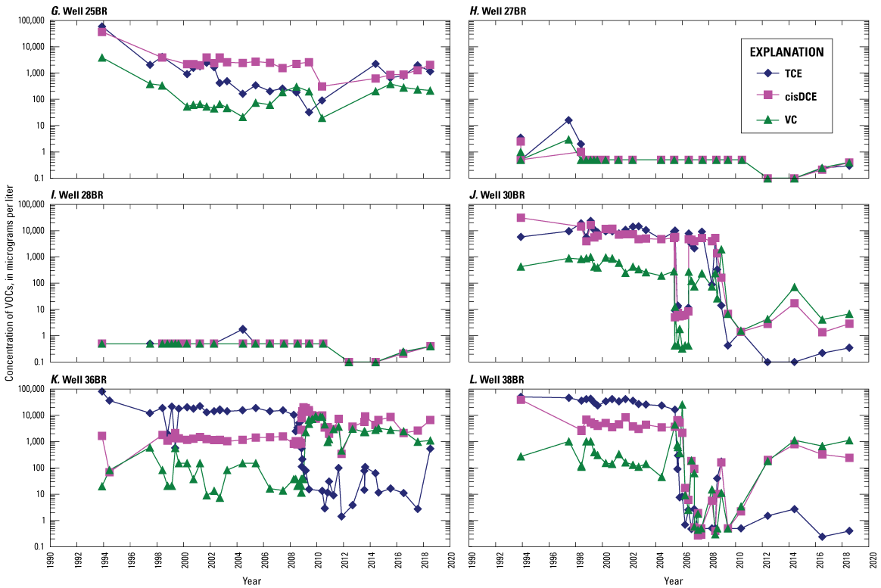This screenshot has height=588, width=881.
Task: Click the 'Year' label under the right charts
Action: pyautogui.click(x=673, y=580)
